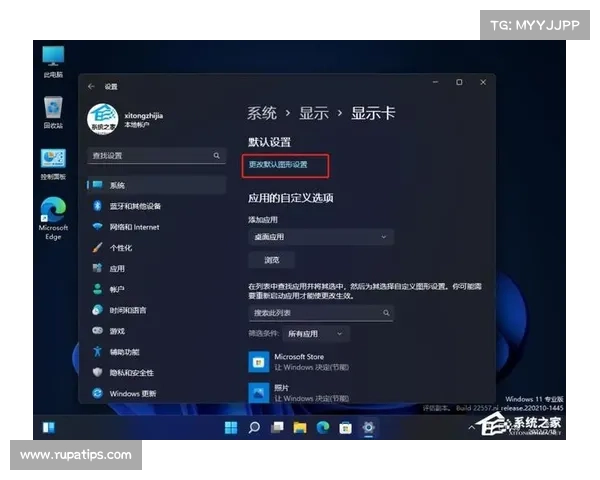Open 控制面板 desktop icon
The image size is (600, 480).
coord(53,164)
